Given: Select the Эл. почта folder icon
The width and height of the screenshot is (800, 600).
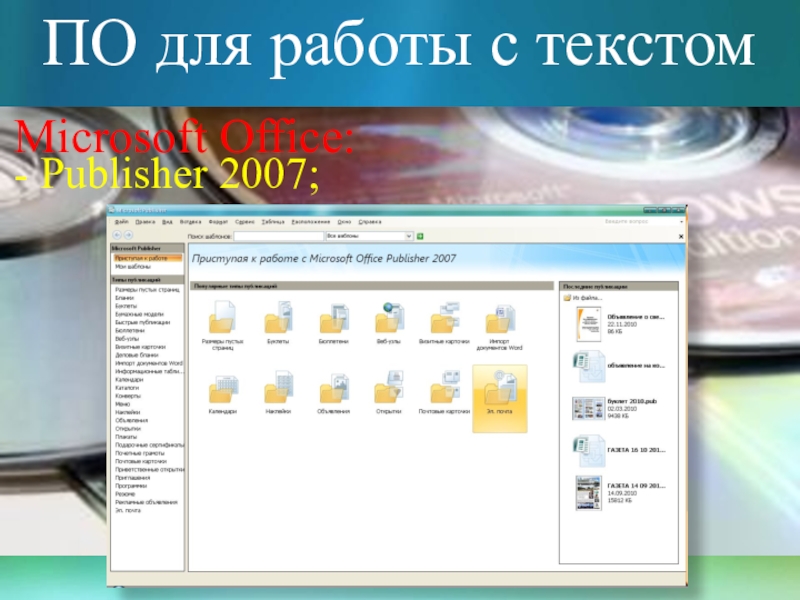Looking at the screenshot, I should pos(499,391).
